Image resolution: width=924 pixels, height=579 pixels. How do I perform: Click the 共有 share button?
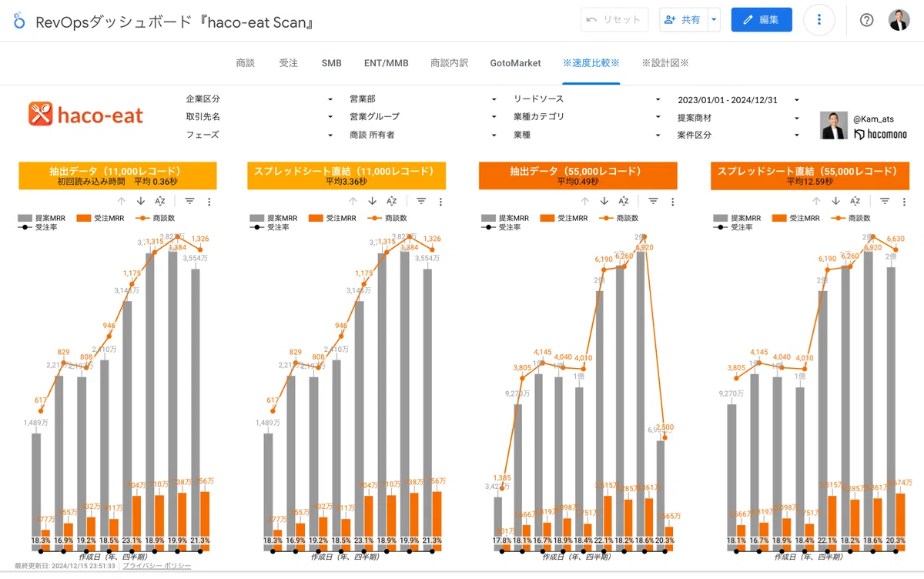[x=684, y=20]
